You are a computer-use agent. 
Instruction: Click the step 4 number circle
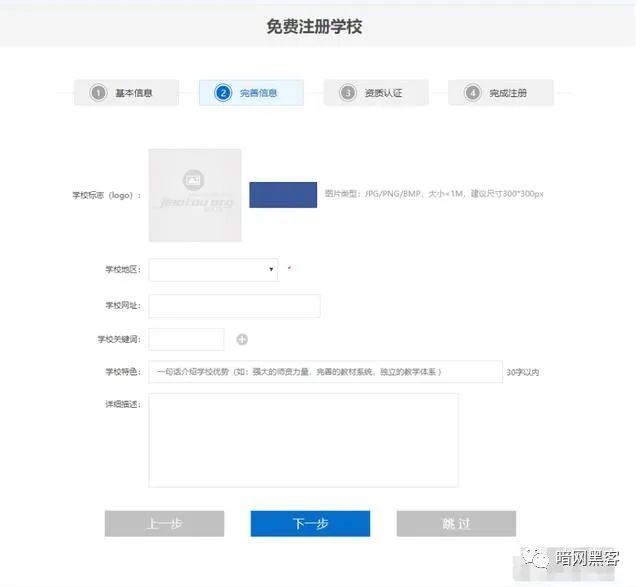473,93
